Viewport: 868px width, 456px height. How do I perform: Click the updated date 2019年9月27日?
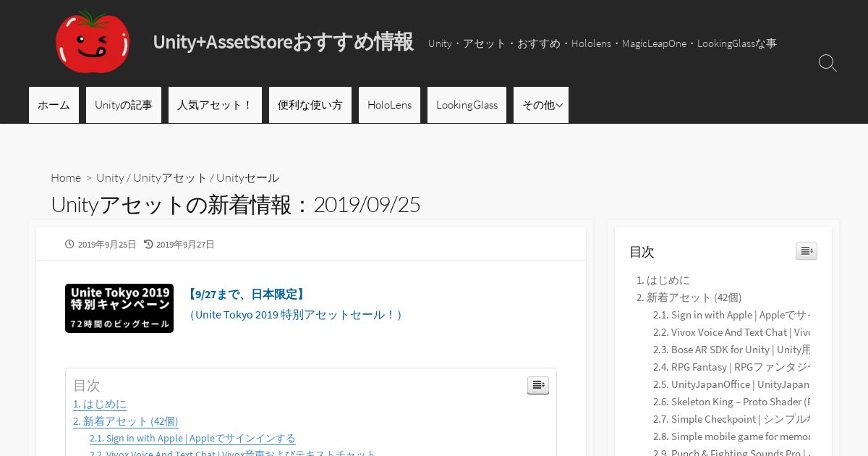click(185, 245)
